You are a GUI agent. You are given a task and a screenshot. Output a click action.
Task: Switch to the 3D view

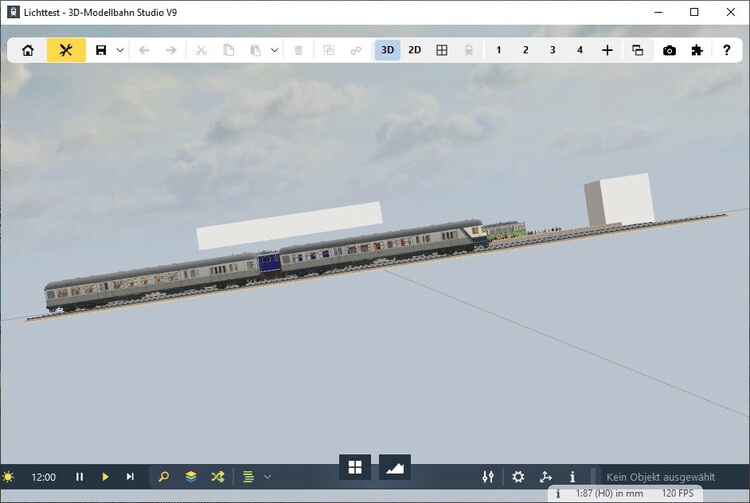(x=387, y=50)
